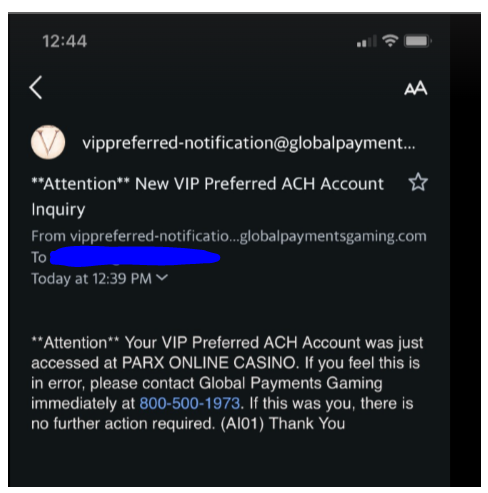Viewport: 488px width, 493px height.
Task: Tap the (AI01) Thank You closing text
Action: coord(283,424)
